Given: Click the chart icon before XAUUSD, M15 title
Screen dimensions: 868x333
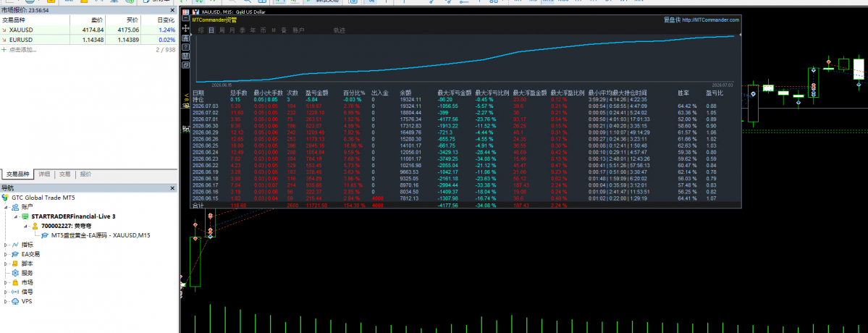Looking at the screenshot, I should click(x=196, y=12).
